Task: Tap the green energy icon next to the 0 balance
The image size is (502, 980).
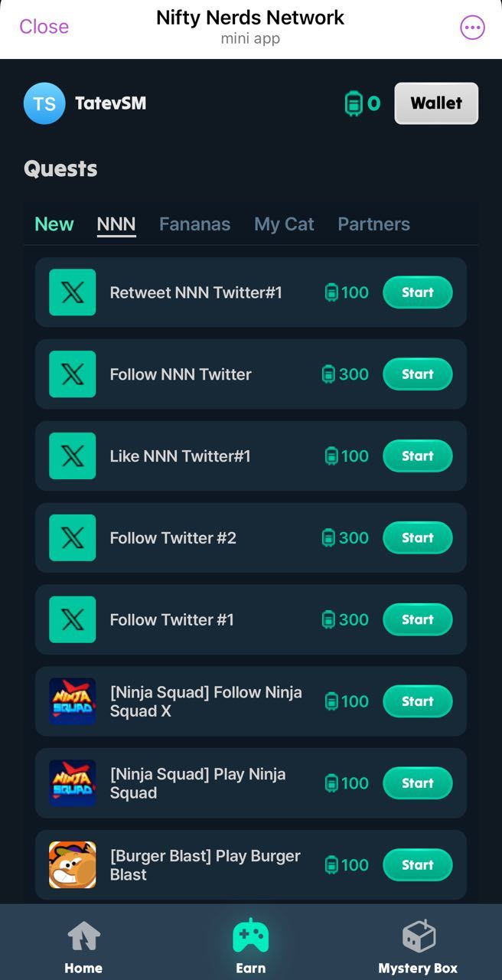Action: point(354,103)
